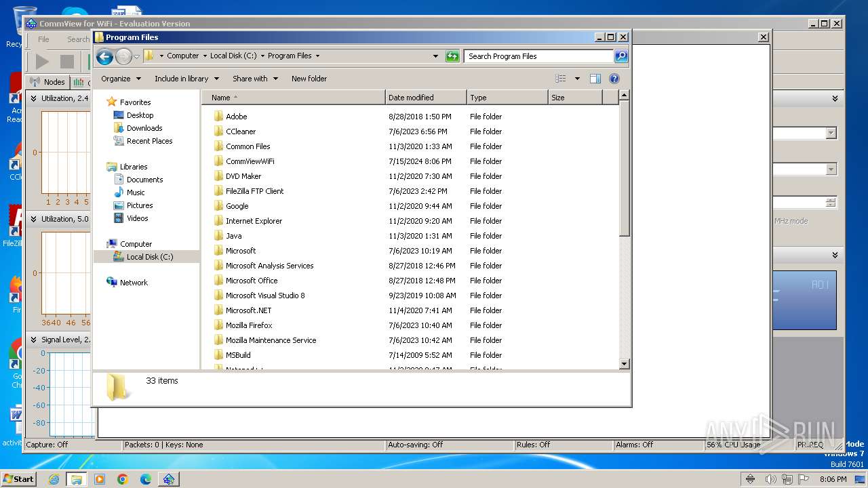Open the File menu in CommView
868x488 pixels.
[x=43, y=39]
